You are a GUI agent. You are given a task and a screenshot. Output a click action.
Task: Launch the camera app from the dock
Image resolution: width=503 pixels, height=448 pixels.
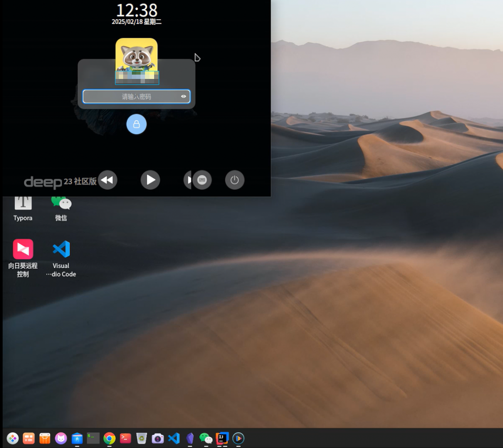pos(158,438)
